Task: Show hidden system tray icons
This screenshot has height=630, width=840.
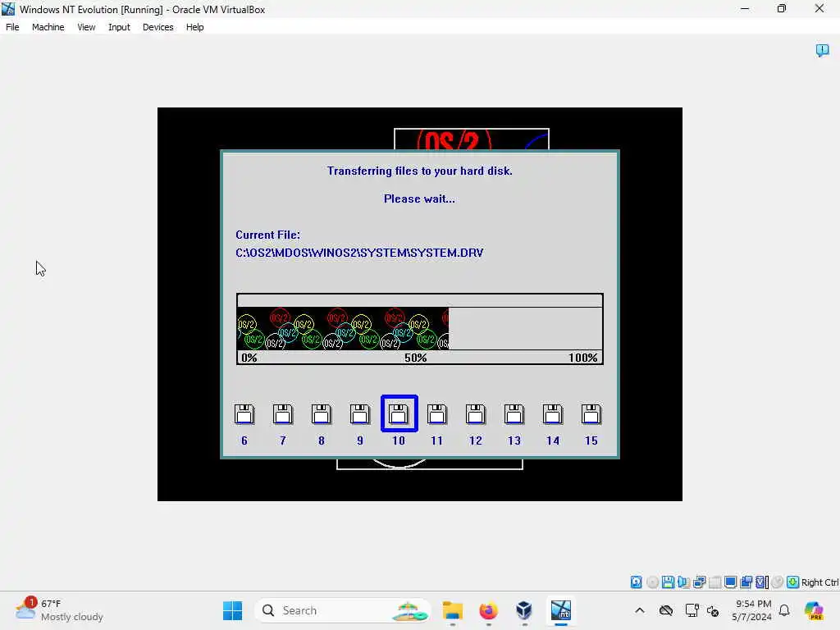Action: 640,610
